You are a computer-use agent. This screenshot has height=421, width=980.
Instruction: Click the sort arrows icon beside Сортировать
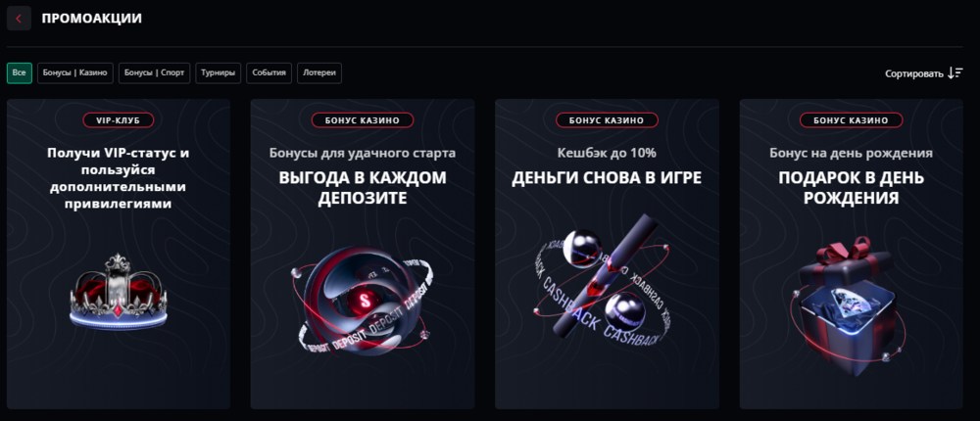955,73
